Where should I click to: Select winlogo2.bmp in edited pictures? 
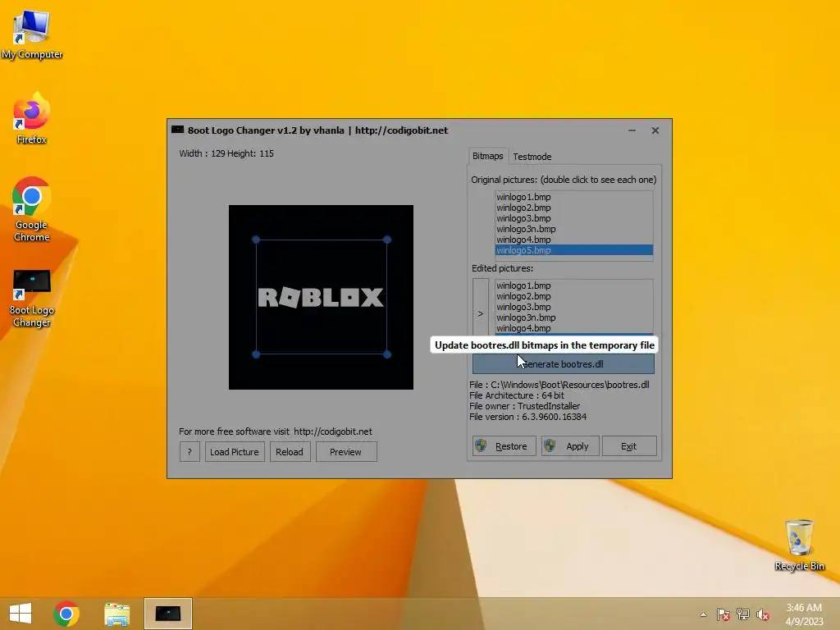[573, 296]
